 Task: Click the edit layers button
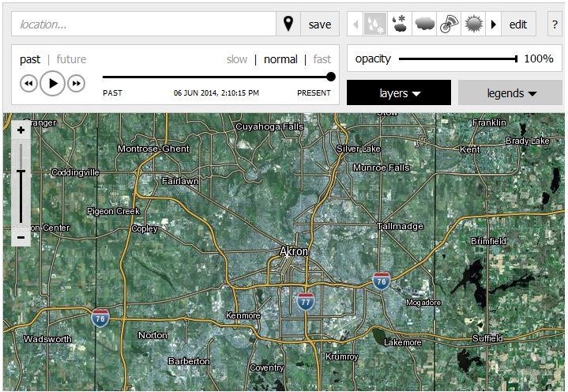(x=518, y=24)
